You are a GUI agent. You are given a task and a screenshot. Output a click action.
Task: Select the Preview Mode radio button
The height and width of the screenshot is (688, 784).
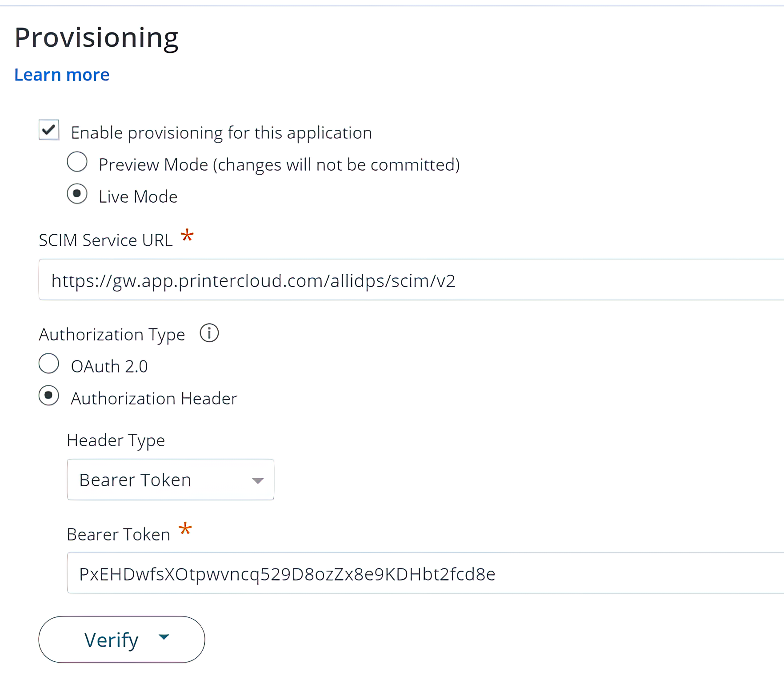[77, 162]
